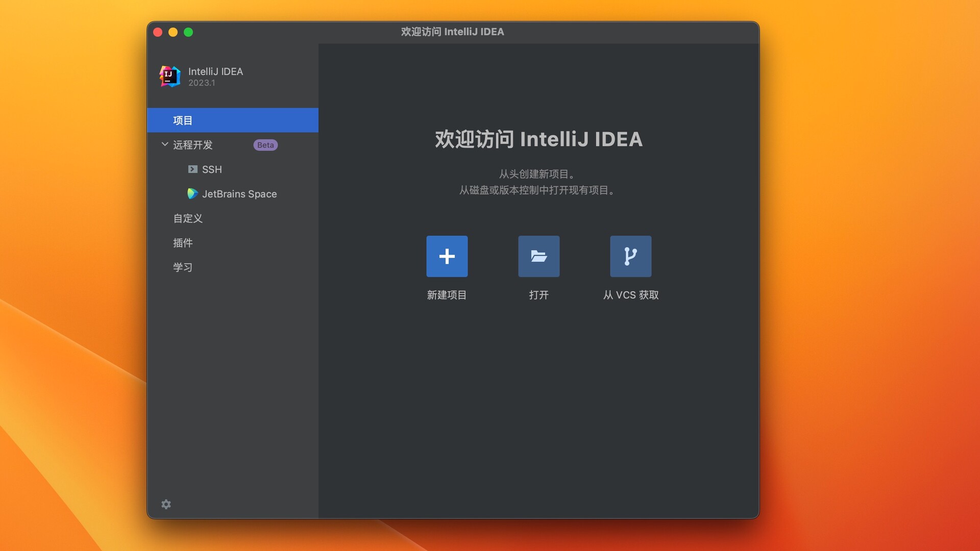Click the green zoom button of the window
Image resolution: width=980 pixels, height=551 pixels.
coord(189,32)
